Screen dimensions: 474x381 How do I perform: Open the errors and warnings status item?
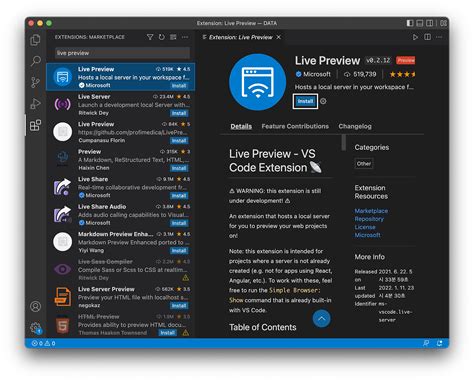click(x=43, y=343)
